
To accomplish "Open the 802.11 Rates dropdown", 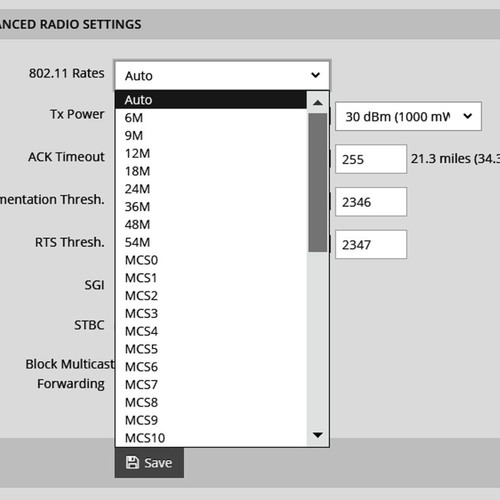I will (222, 75).
